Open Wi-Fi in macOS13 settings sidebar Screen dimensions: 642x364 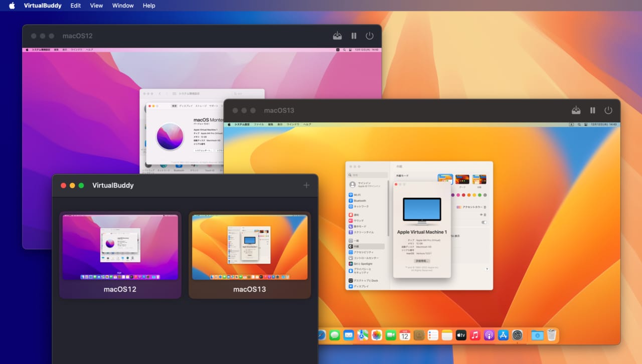366,195
